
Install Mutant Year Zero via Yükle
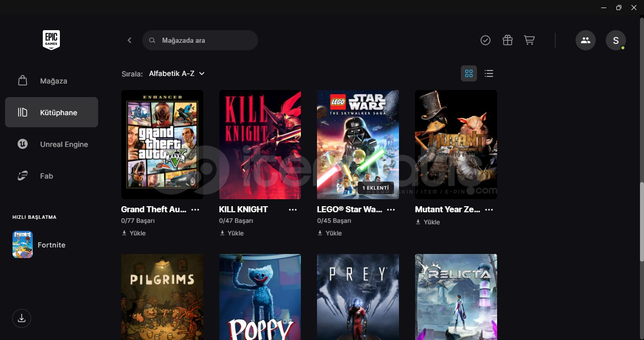coord(427,222)
